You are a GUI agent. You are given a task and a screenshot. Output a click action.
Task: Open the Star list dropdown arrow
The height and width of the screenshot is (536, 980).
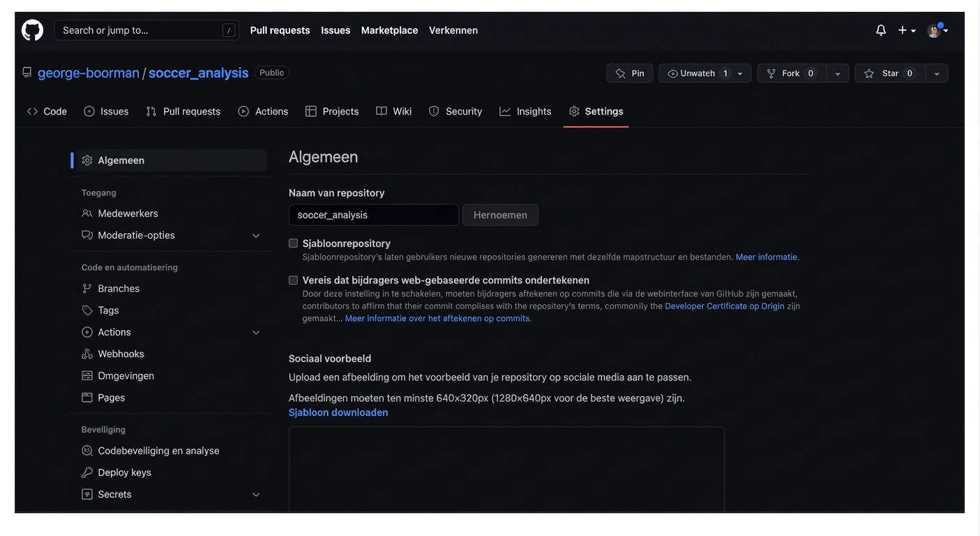click(937, 74)
